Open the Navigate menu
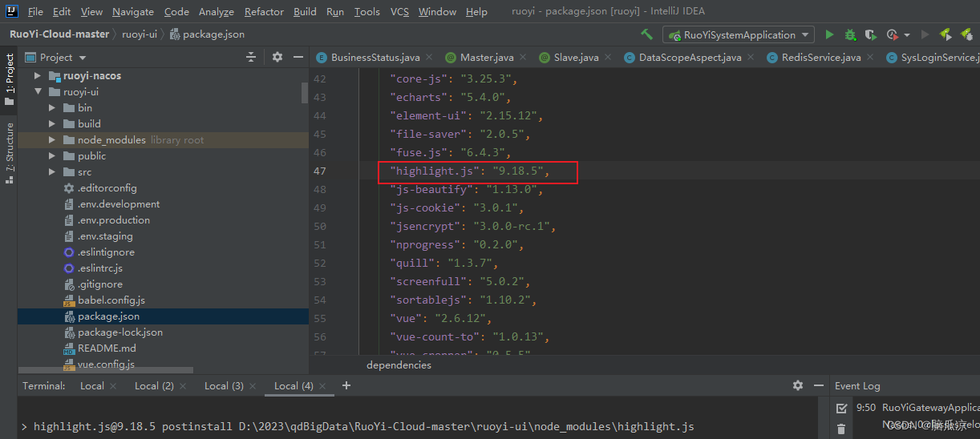Screen dimensions: 980x439 (133, 11)
